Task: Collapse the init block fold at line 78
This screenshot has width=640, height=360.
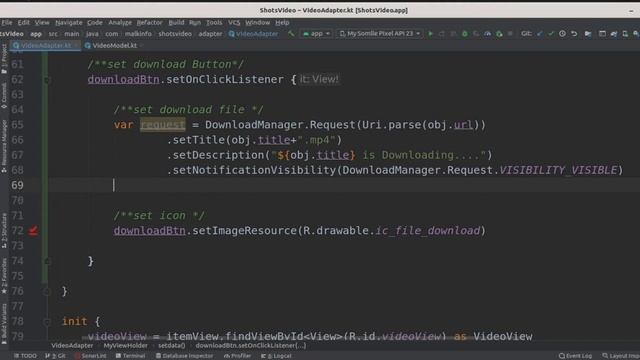Action: pyautogui.click(x=47, y=322)
